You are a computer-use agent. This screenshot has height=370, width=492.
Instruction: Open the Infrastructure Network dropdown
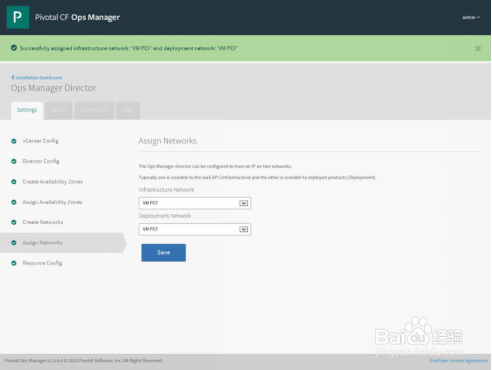[x=195, y=203]
